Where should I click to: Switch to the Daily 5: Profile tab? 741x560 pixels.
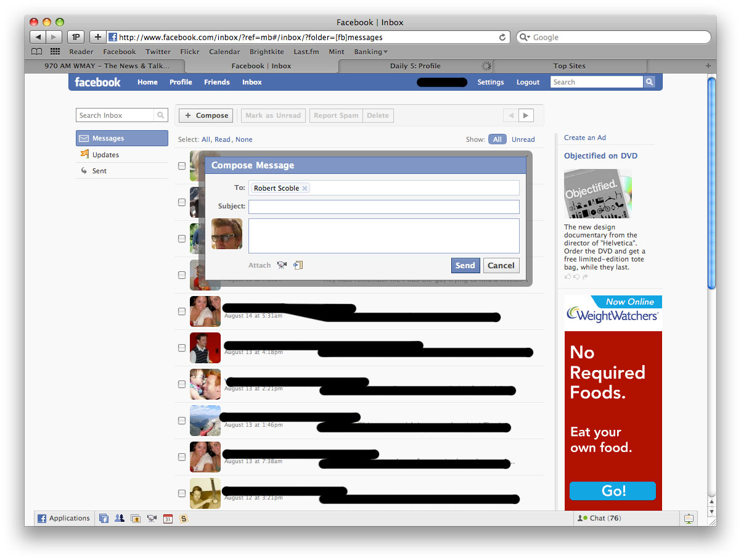pos(416,66)
